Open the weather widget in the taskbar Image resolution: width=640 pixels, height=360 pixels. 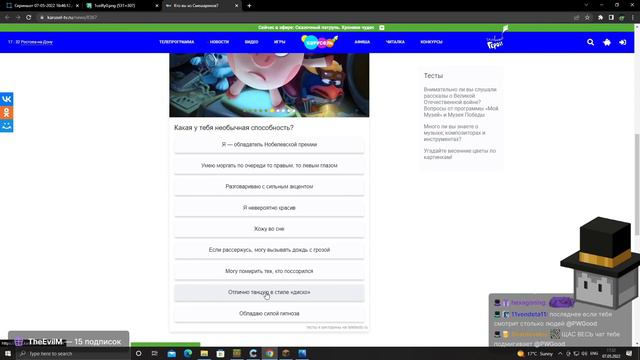click(535, 353)
